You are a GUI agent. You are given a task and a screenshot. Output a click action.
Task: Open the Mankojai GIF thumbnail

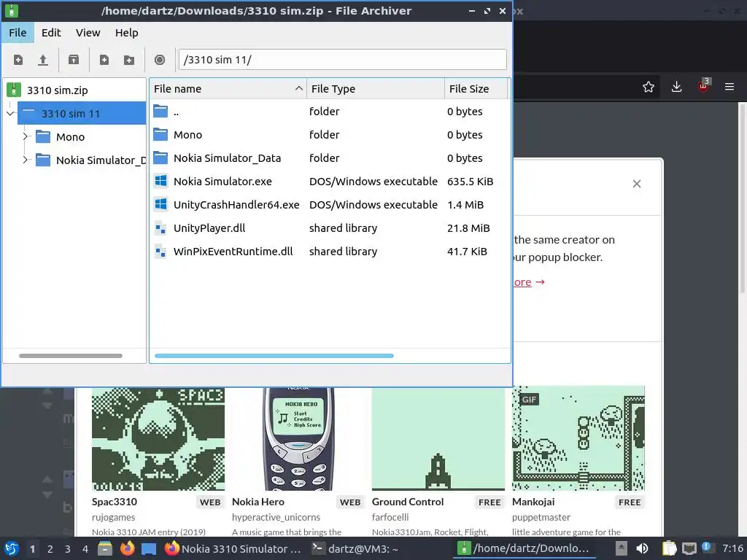[x=578, y=438]
